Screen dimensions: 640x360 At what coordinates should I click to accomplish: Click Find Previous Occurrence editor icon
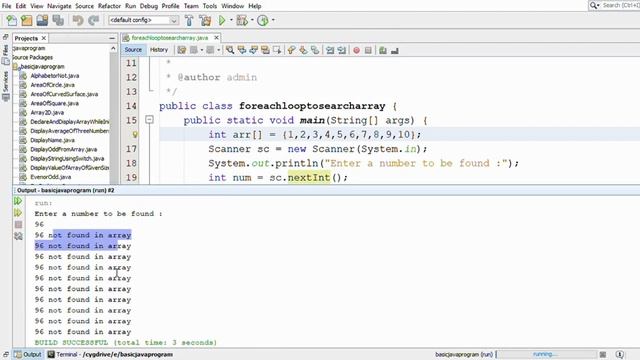(x=242, y=50)
